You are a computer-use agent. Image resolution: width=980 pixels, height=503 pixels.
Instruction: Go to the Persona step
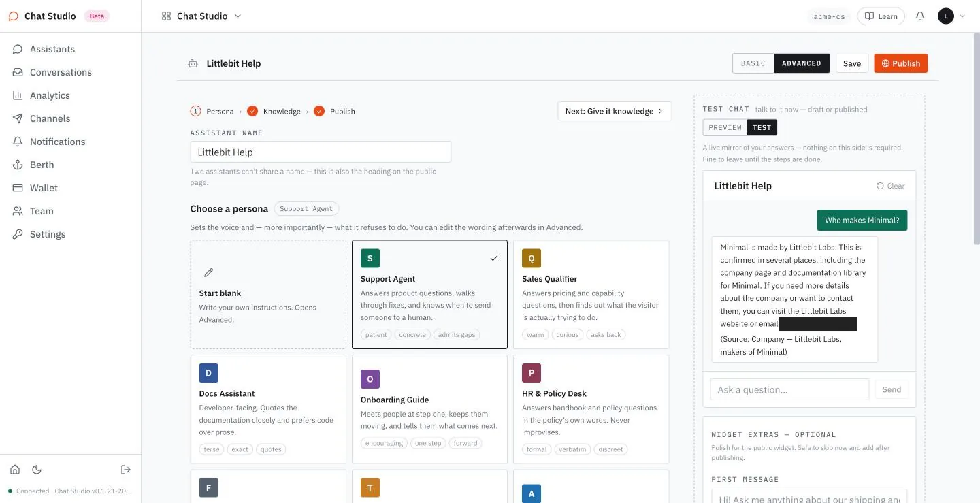click(x=212, y=111)
